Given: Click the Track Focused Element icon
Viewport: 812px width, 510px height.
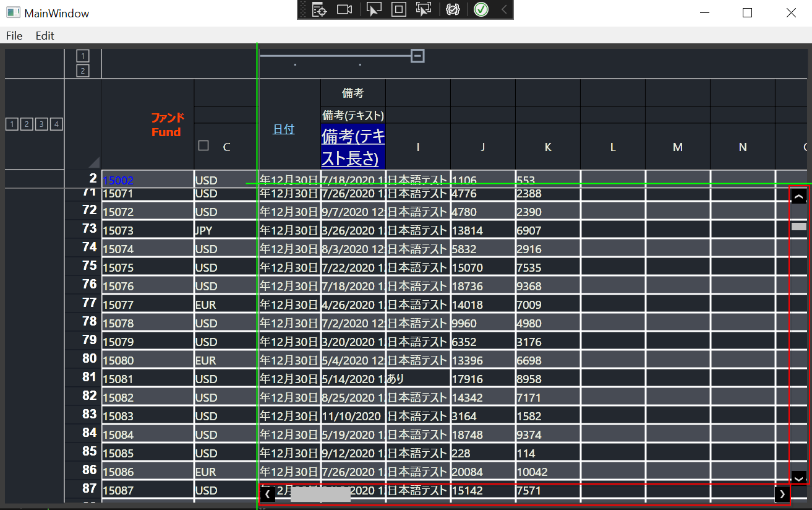Looking at the screenshot, I should click(x=424, y=9).
